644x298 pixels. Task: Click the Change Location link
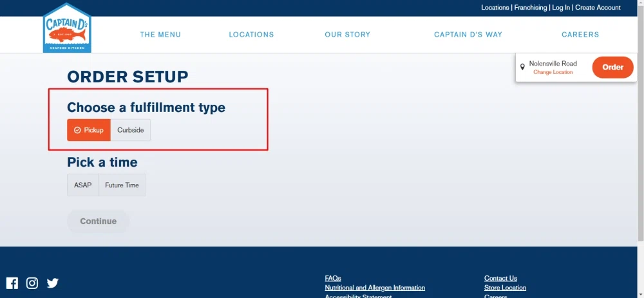click(553, 72)
